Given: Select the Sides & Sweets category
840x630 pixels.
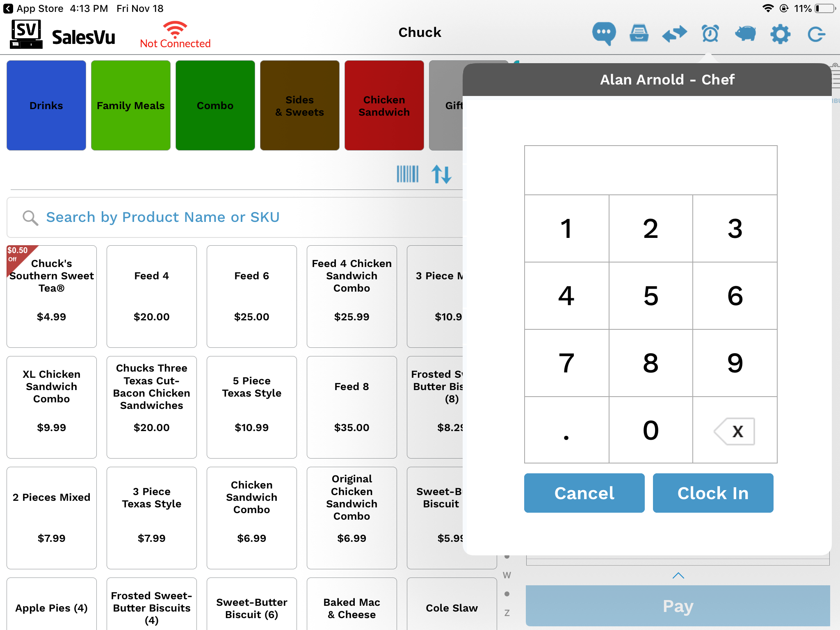Looking at the screenshot, I should [x=300, y=105].
